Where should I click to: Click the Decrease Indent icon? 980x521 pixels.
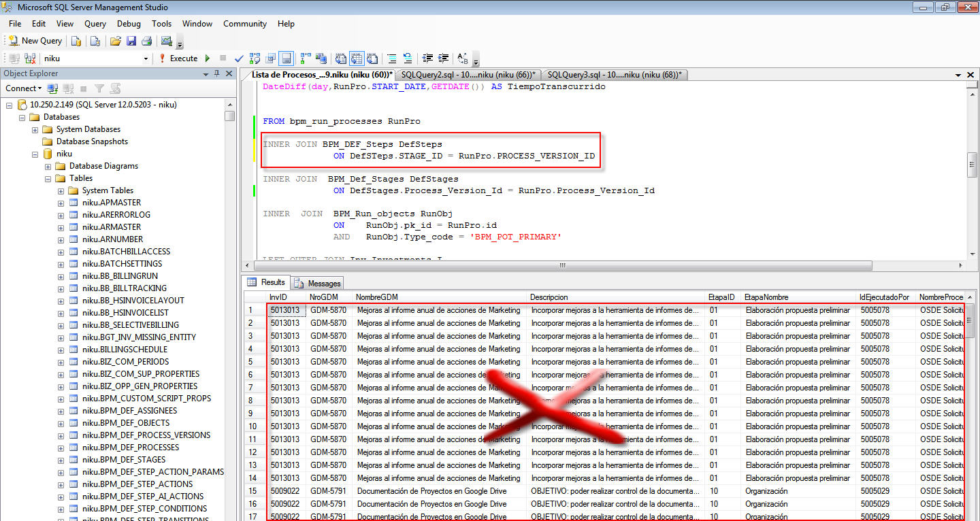click(x=427, y=58)
